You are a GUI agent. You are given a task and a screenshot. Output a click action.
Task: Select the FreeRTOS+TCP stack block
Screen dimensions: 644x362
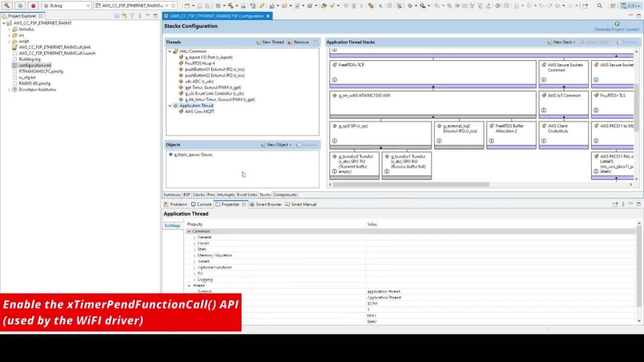[433, 74]
